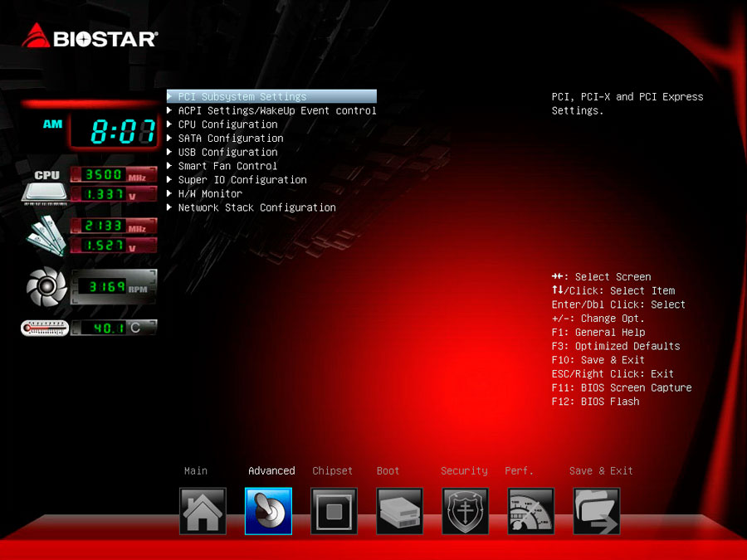Click the Boot drive icon
This screenshot has width=747, height=560.
click(x=399, y=511)
